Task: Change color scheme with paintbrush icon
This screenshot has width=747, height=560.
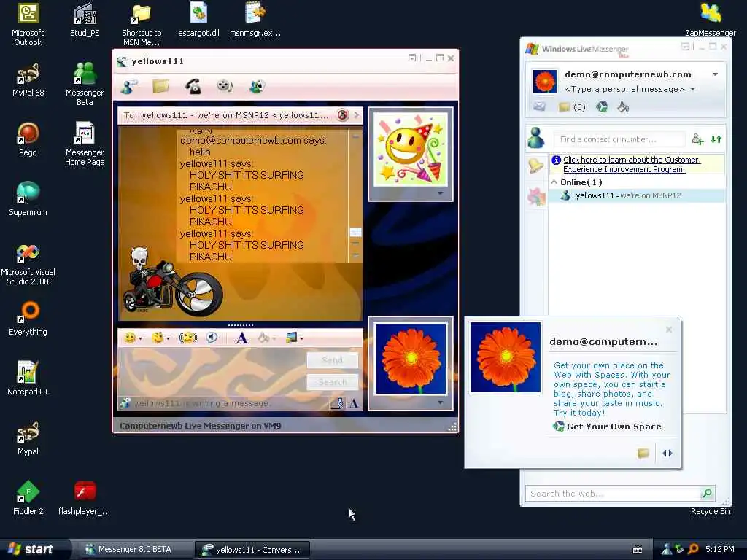Action: [x=623, y=106]
